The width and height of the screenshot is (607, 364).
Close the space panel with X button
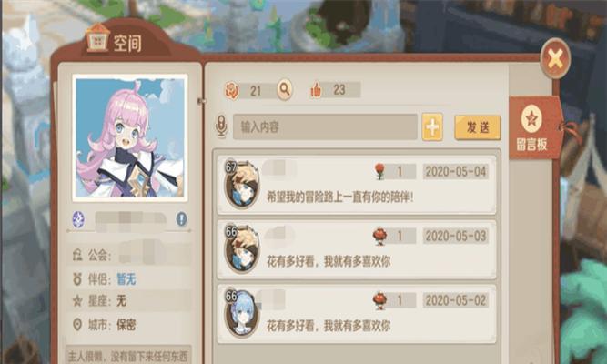pos(555,59)
